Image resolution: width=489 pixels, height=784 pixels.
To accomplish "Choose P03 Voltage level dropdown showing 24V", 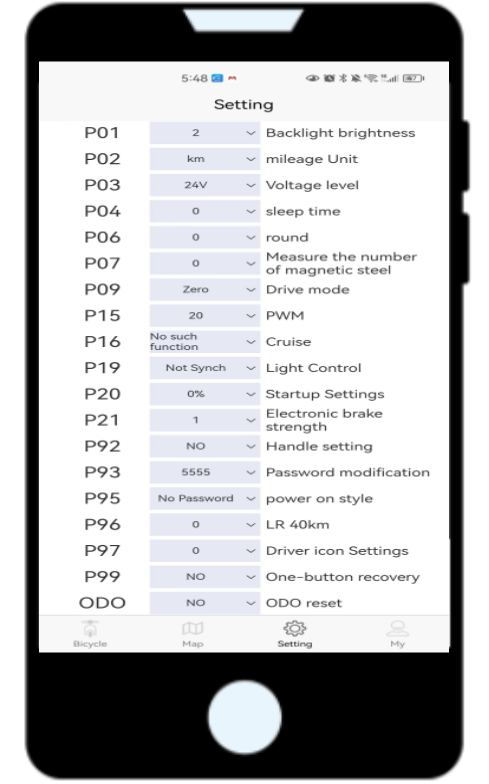I will pos(204,185).
